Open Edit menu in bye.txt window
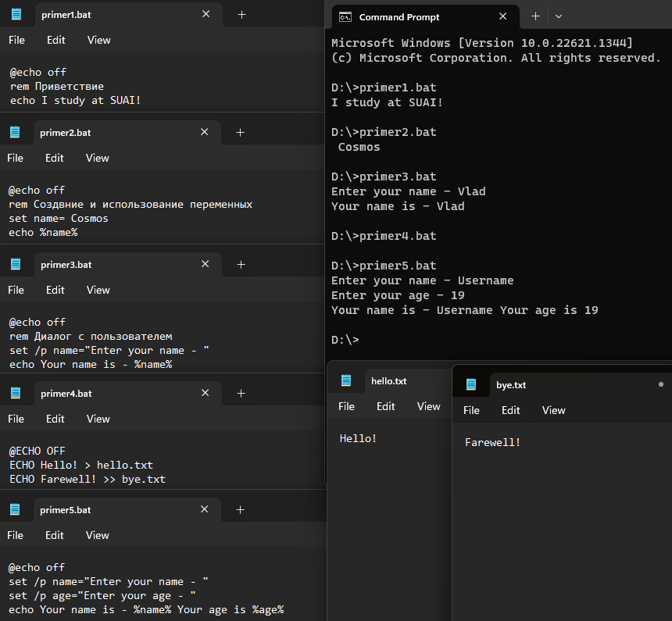 511,410
